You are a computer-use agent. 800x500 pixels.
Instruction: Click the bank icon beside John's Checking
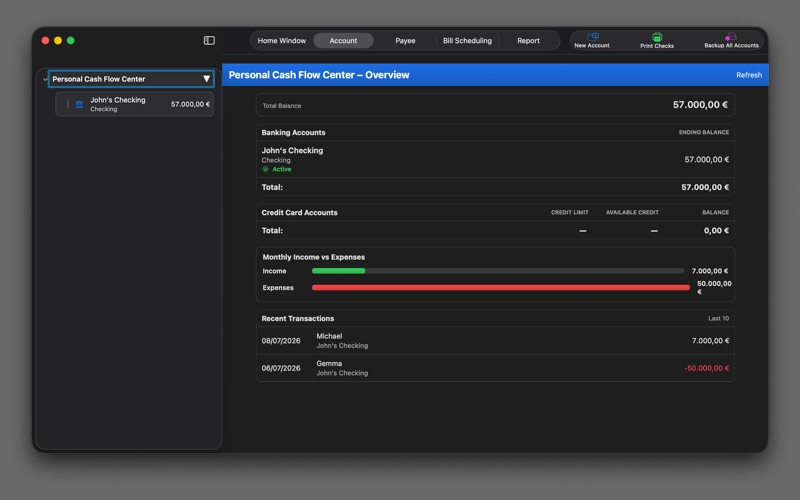click(x=79, y=104)
